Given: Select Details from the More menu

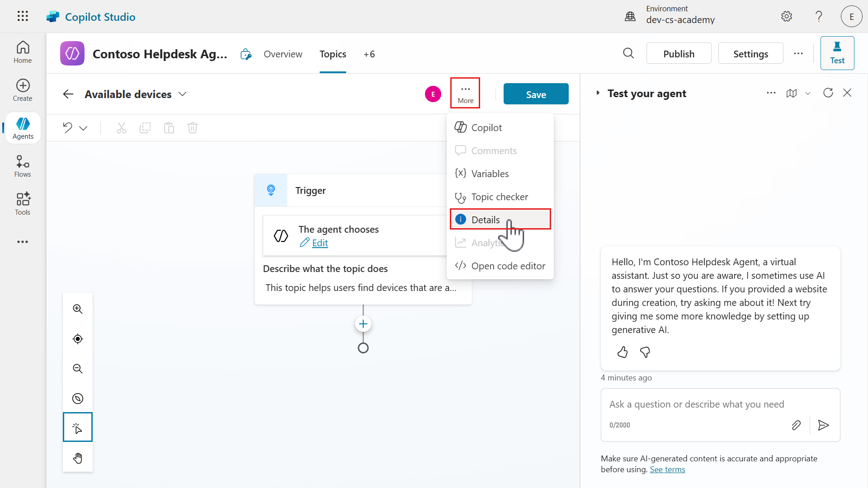Looking at the screenshot, I should click(x=486, y=219).
